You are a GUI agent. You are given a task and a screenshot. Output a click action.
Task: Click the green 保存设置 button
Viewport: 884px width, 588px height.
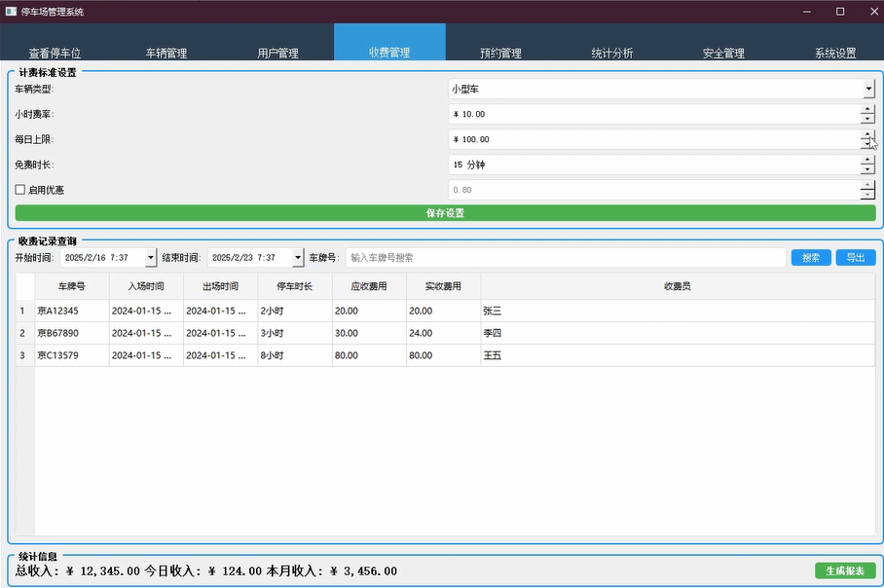[x=445, y=212]
